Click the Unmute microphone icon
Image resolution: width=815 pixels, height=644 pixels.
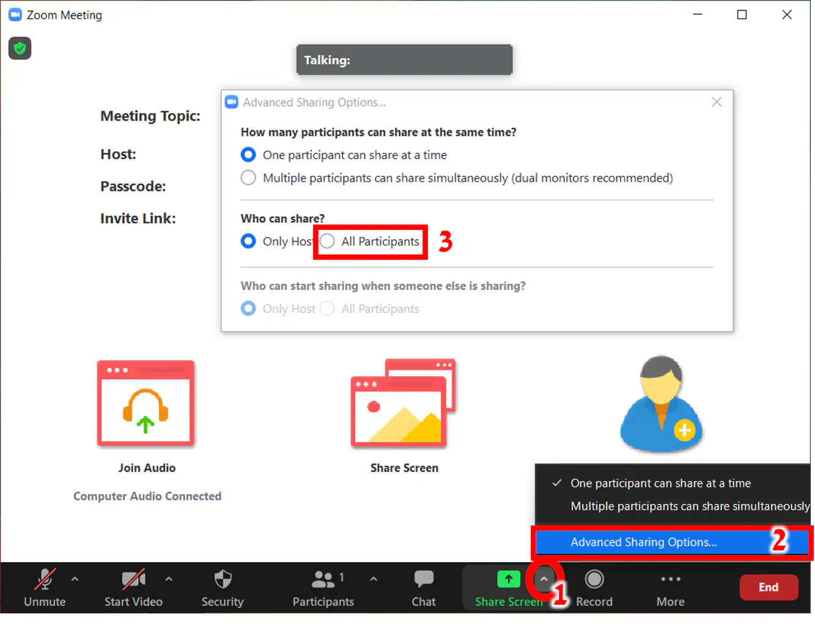(x=44, y=579)
